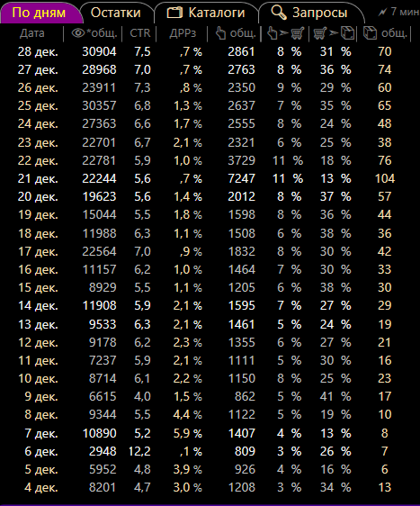Select the 16 дек. date
Screen dimensions: 420x506
point(38,270)
